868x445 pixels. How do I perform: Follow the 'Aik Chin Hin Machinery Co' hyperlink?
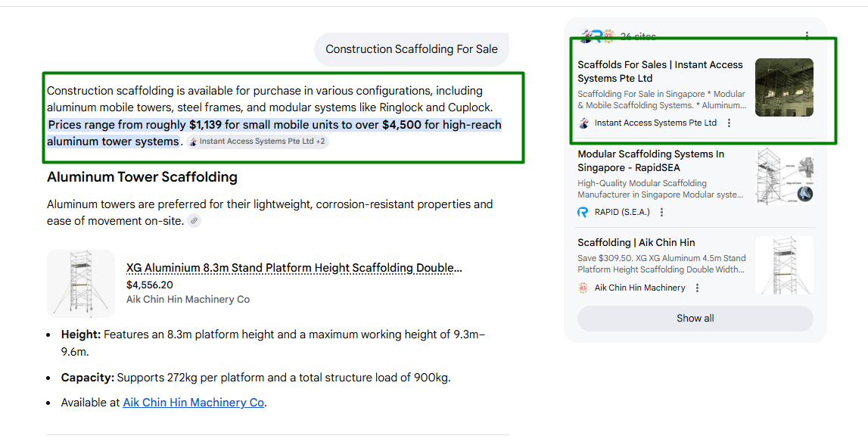tap(194, 403)
